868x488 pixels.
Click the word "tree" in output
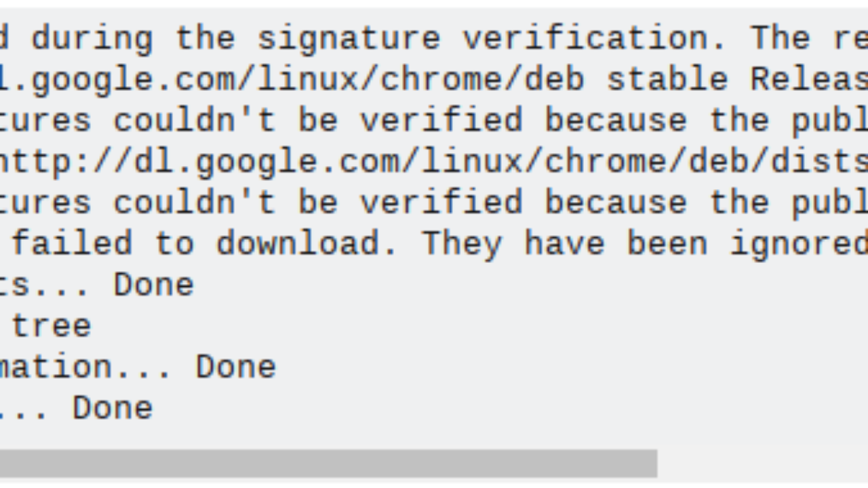(52, 326)
